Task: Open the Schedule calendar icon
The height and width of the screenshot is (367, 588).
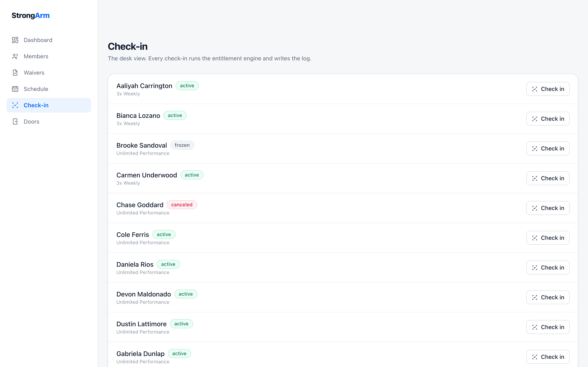Action: tap(15, 89)
